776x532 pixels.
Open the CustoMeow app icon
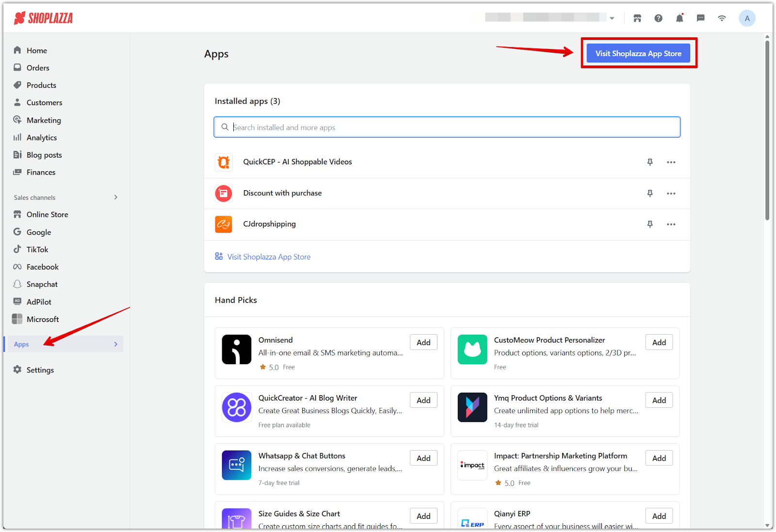point(472,349)
